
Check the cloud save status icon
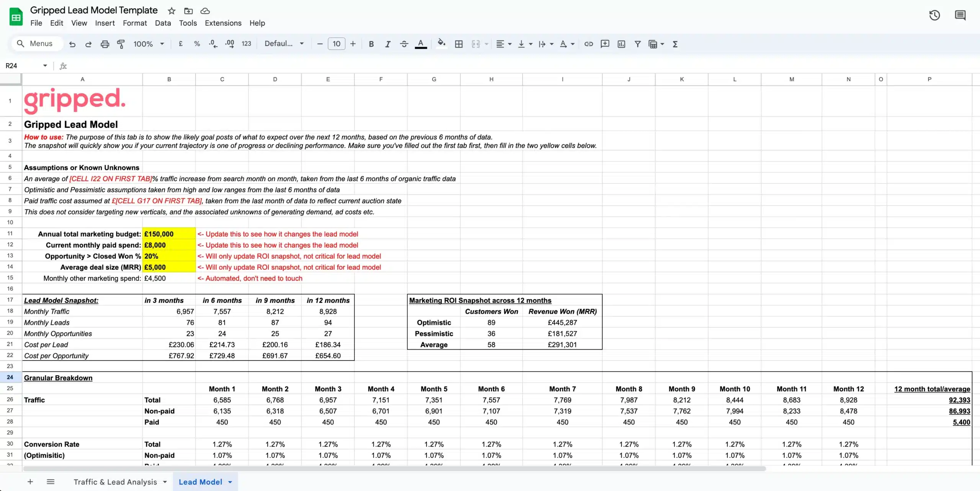point(205,11)
